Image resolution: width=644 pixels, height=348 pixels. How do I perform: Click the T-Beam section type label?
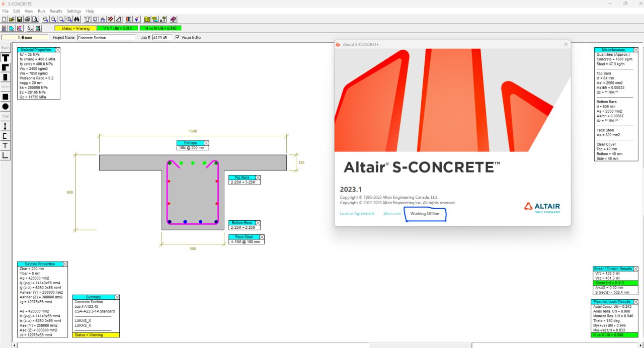point(25,37)
